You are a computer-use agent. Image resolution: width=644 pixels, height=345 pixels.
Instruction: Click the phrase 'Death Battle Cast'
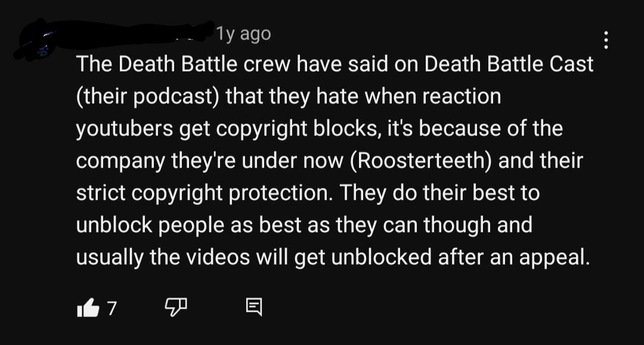tap(509, 64)
